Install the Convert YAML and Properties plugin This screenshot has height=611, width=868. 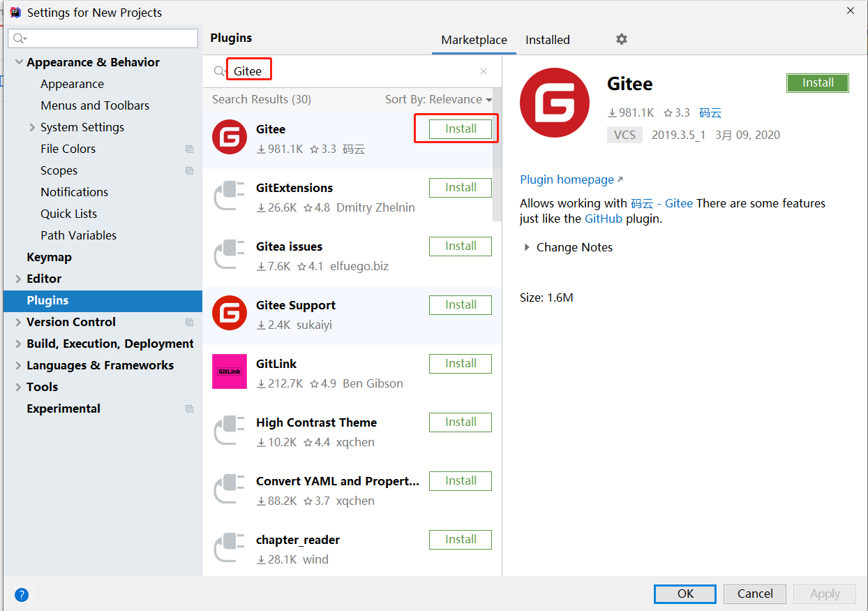(x=461, y=480)
